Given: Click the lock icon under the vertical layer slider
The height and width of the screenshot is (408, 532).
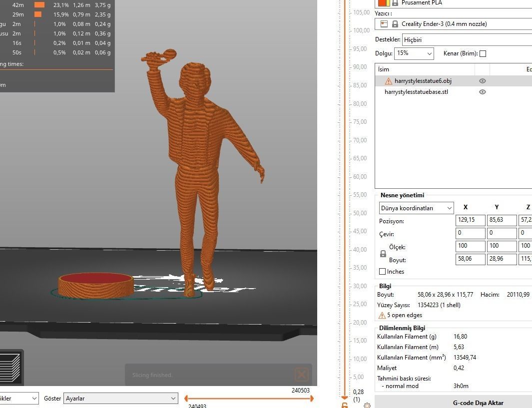Looking at the screenshot, I should pyautogui.click(x=345, y=406).
